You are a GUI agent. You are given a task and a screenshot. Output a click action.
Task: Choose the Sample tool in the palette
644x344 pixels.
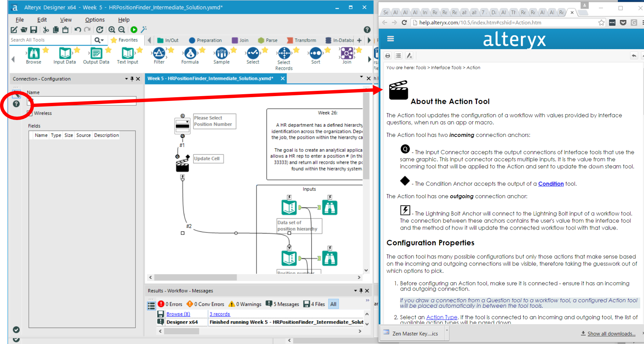(x=222, y=56)
